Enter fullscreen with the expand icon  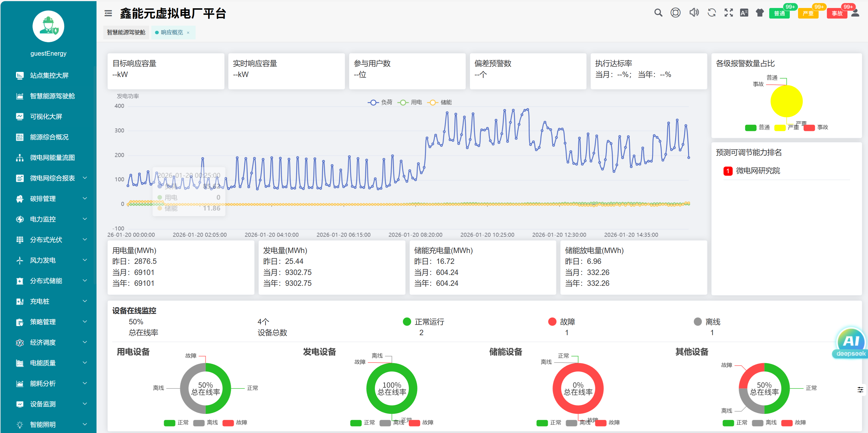coord(728,13)
